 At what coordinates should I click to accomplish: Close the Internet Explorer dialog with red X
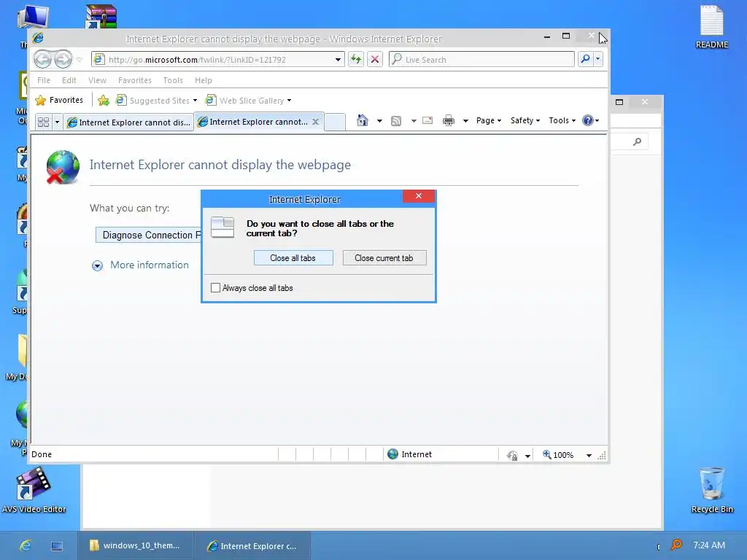tap(418, 195)
